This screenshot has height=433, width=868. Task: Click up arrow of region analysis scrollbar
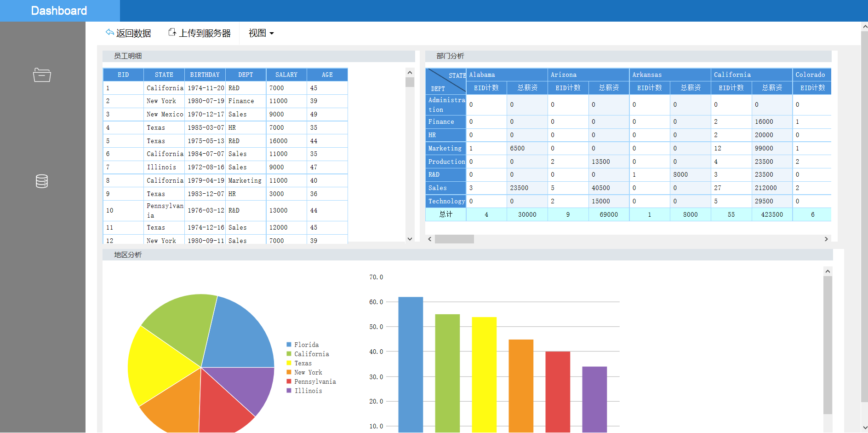828,271
